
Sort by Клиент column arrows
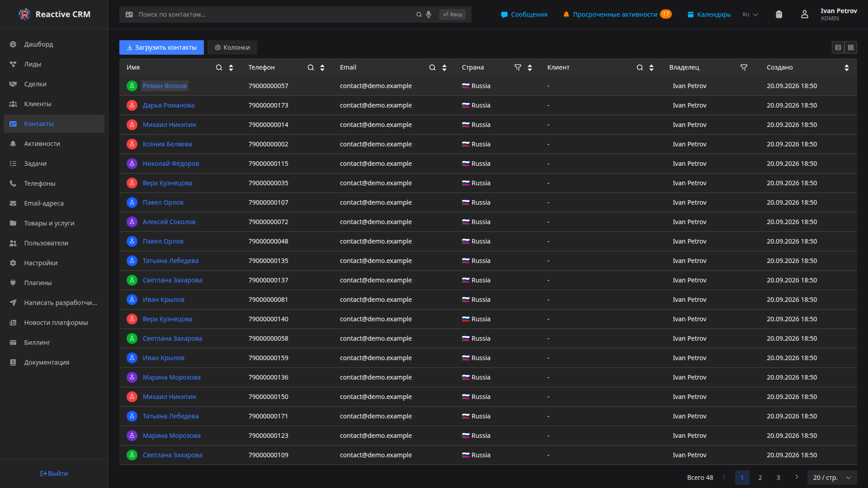click(x=651, y=67)
